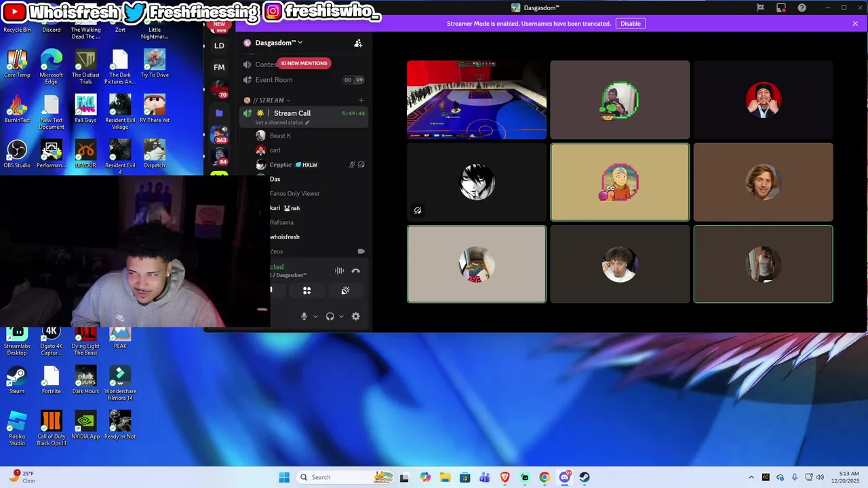This screenshot has width=868, height=488.
Task: Open Roblox Studio desktop shortcut
Action: [x=17, y=428]
